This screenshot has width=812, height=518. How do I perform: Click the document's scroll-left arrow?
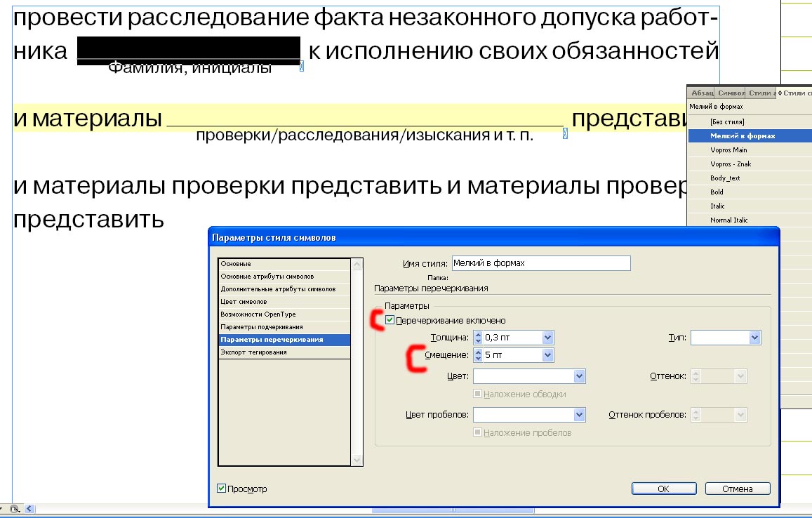[29, 509]
